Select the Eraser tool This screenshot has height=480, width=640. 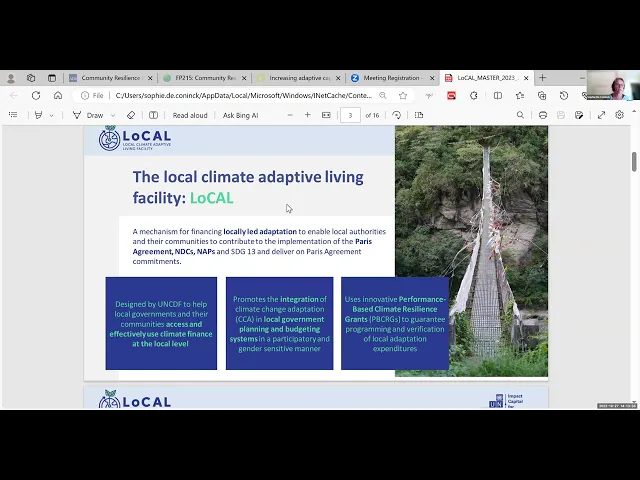[131, 115]
